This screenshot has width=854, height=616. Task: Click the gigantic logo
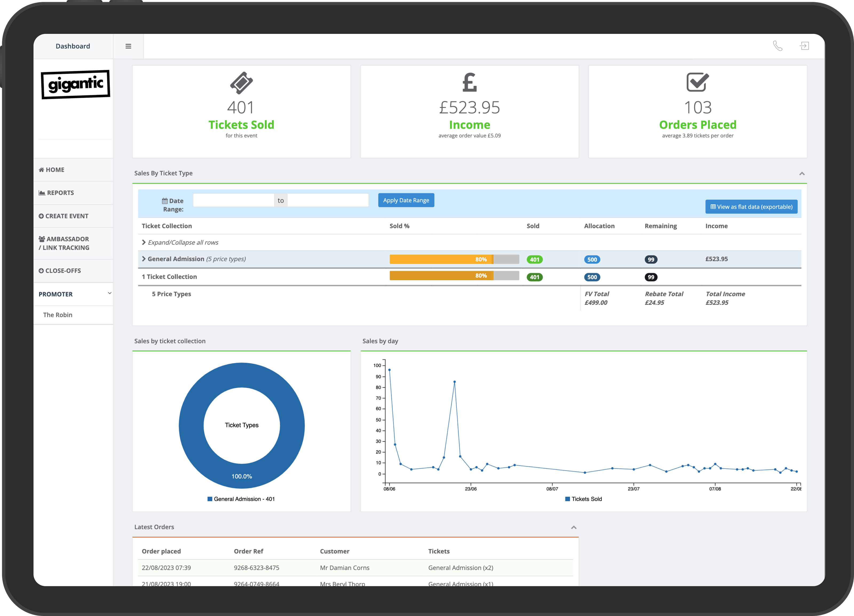(75, 84)
